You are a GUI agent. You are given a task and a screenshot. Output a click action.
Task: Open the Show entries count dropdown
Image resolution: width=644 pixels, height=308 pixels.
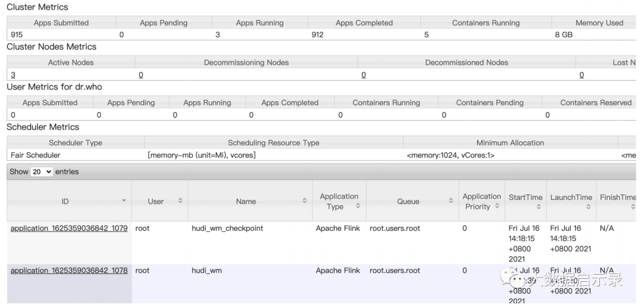coord(42,171)
